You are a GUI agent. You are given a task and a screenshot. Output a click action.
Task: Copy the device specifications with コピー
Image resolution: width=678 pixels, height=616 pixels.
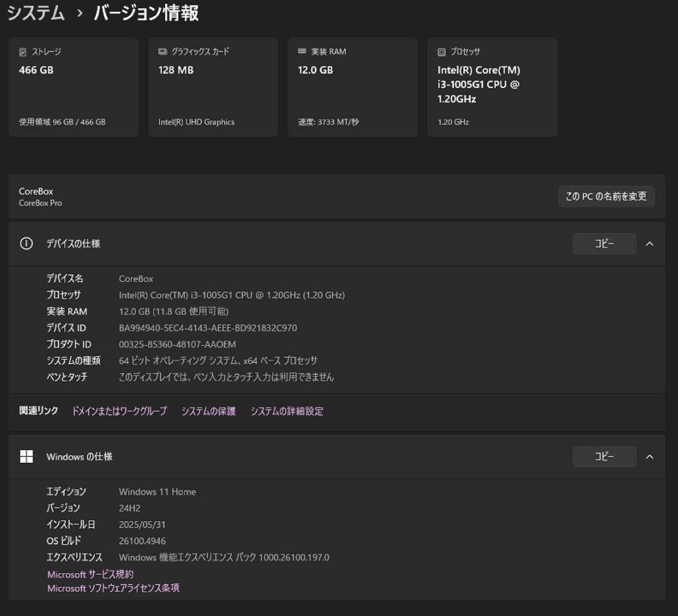604,244
